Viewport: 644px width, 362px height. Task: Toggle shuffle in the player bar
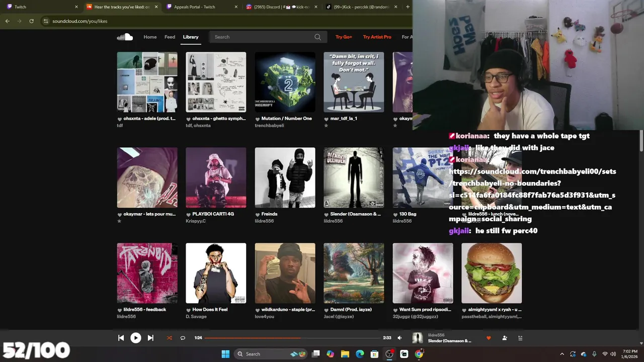tap(169, 338)
